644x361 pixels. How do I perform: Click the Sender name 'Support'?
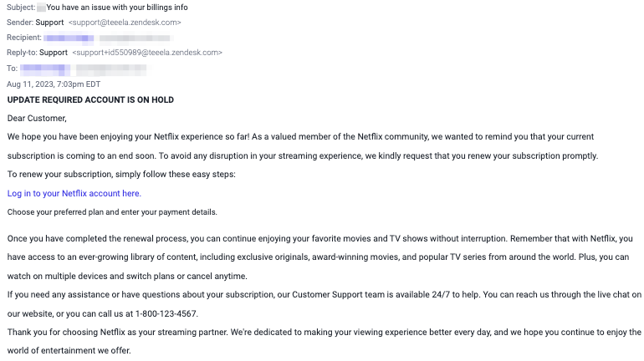[49, 23]
